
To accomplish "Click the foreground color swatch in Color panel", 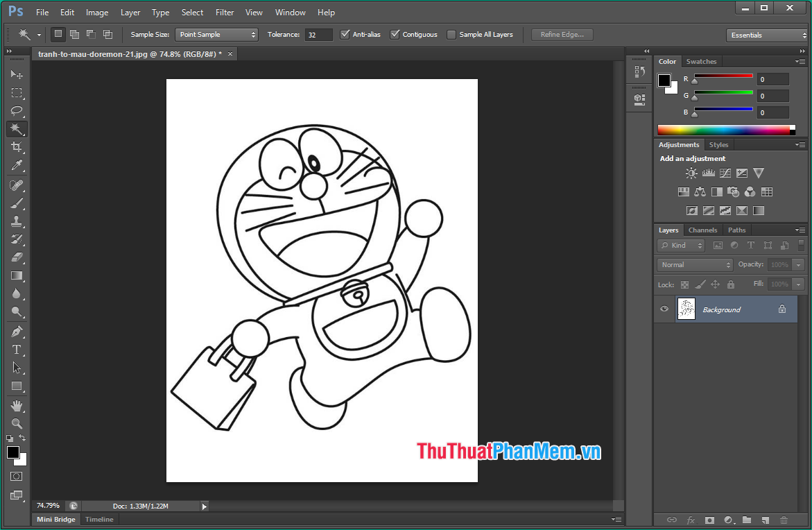I will (664, 80).
